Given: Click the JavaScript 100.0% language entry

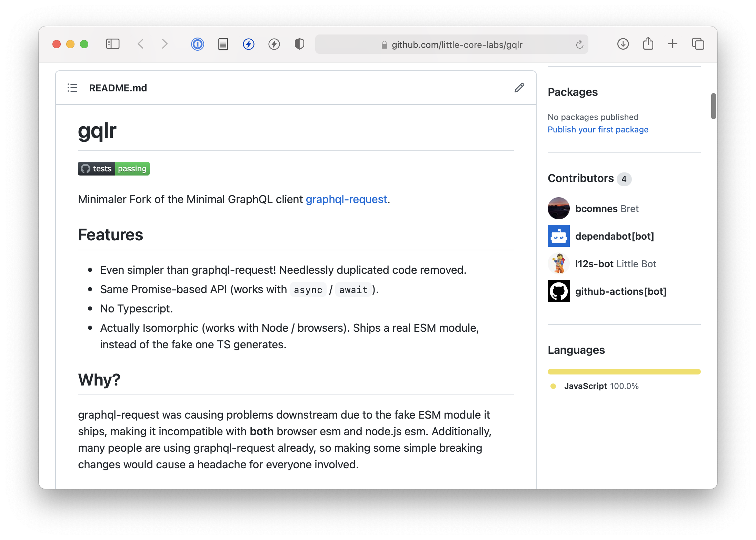Looking at the screenshot, I should [x=601, y=386].
